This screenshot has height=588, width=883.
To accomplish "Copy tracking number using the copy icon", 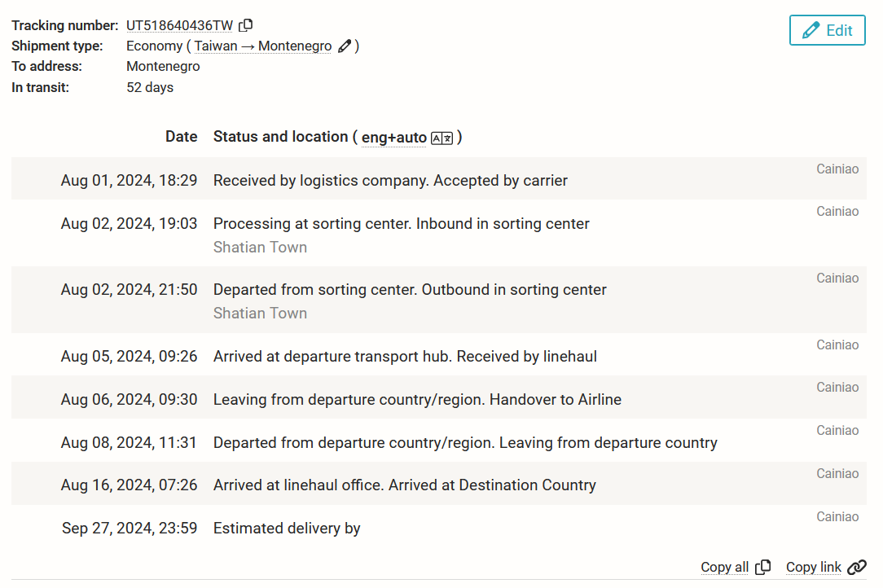I will pyautogui.click(x=245, y=25).
